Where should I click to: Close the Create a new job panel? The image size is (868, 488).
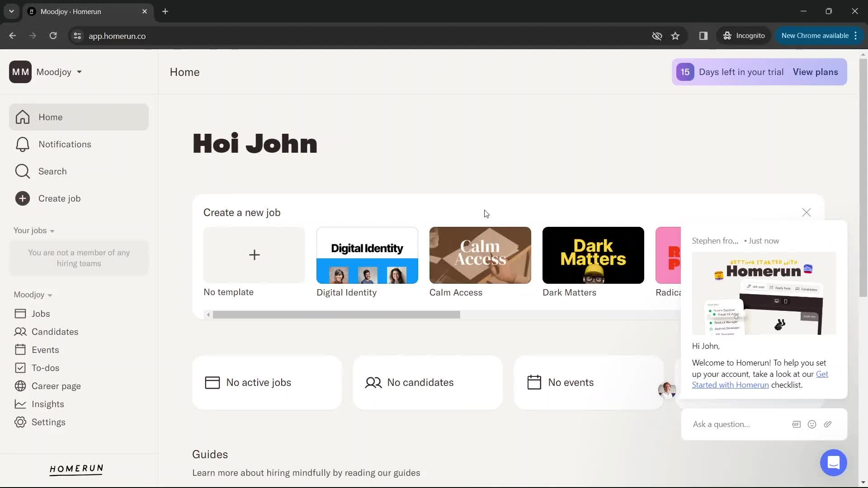[x=806, y=212]
